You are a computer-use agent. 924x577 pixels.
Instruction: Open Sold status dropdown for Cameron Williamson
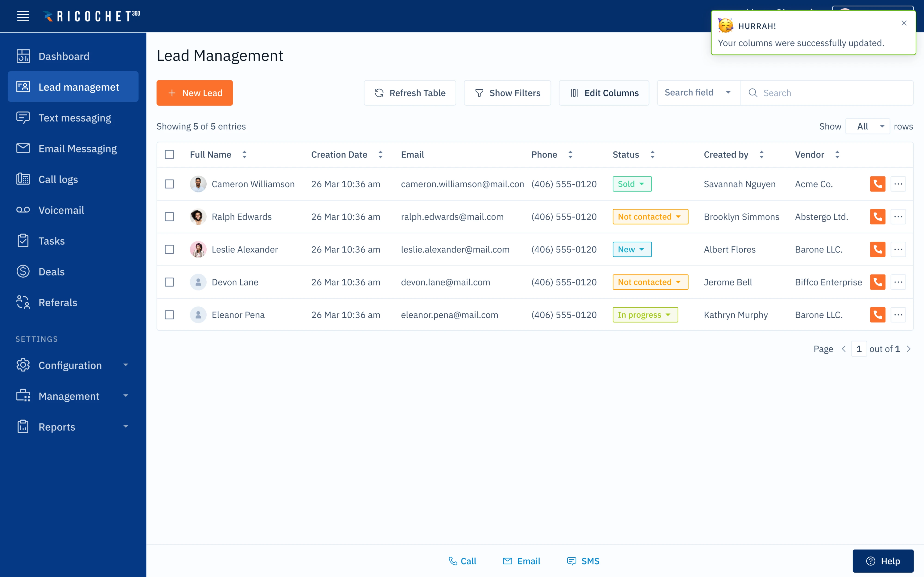[x=632, y=184]
